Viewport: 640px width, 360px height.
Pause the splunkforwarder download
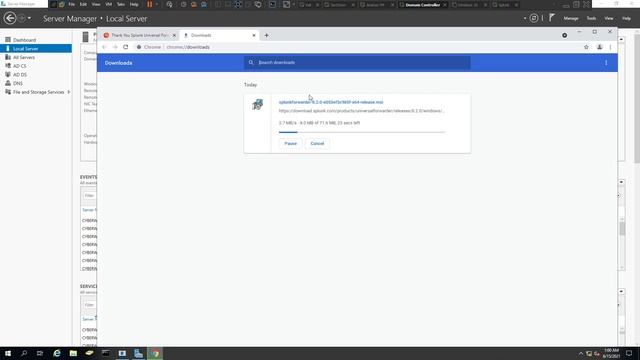pos(291,144)
